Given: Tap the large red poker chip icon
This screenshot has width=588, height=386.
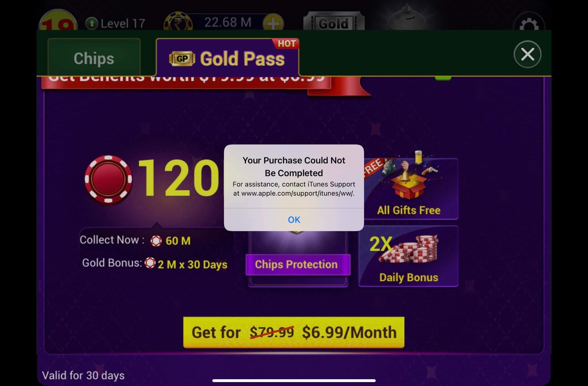Looking at the screenshot, I should tap(108, 179).
